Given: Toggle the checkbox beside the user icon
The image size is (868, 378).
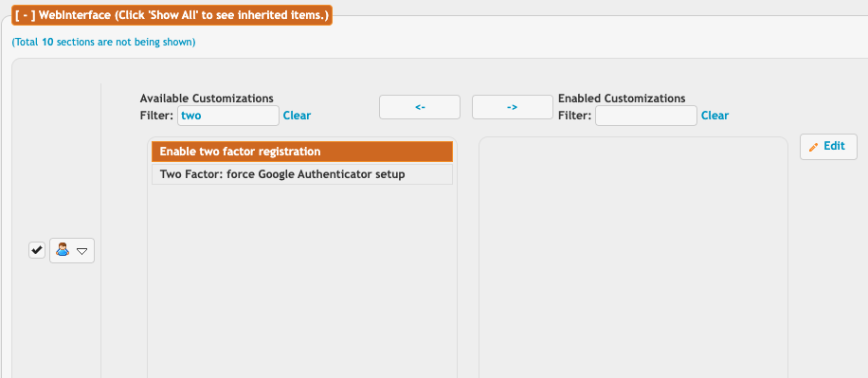Looking at the screenshot, I should [37, 250].
